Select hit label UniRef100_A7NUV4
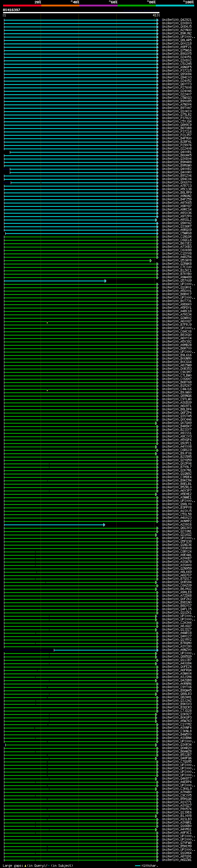Viewport: 197px width, 868px height. [x=177, y=104]
